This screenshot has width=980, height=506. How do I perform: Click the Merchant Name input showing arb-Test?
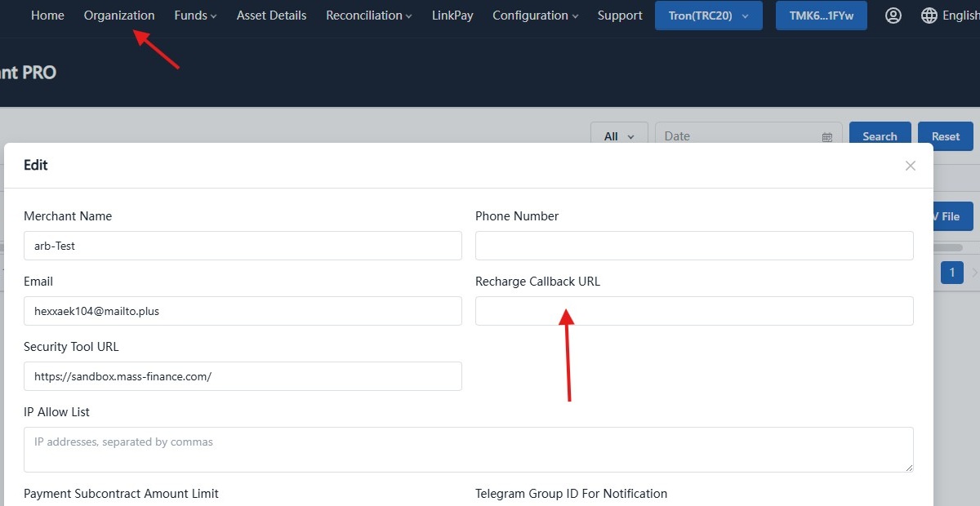click(243, 246)
